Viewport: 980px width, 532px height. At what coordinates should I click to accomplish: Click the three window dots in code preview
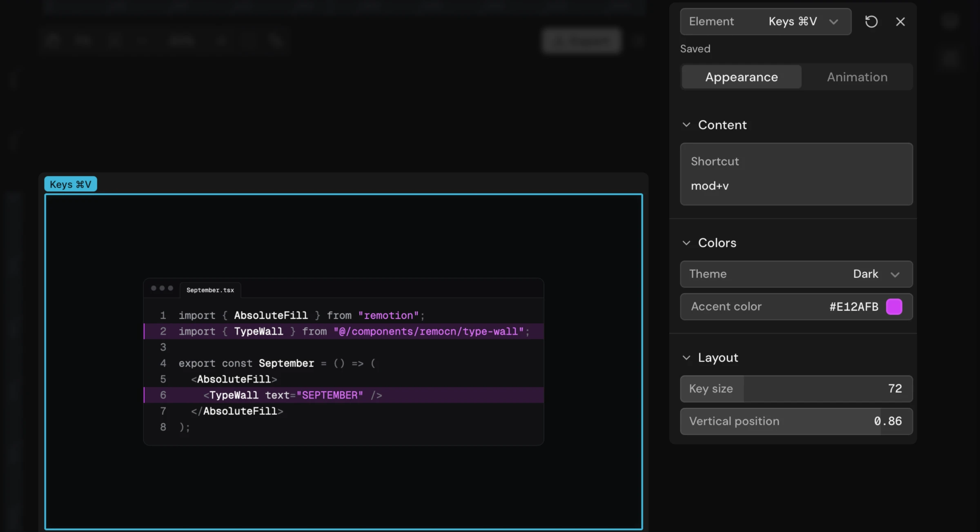point(162,288)
